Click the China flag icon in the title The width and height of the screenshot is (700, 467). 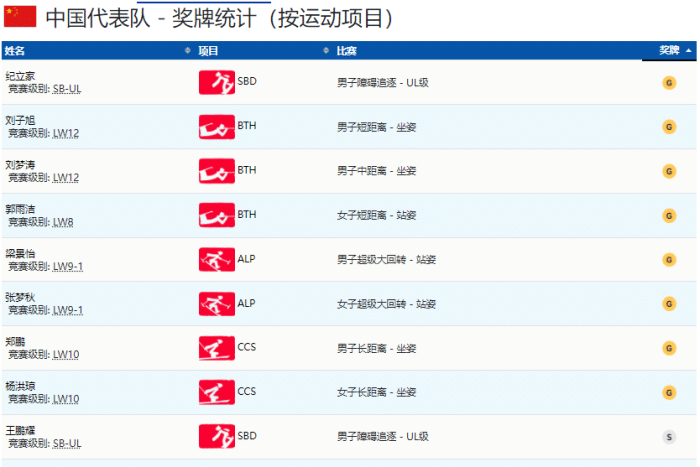point(20,17)
